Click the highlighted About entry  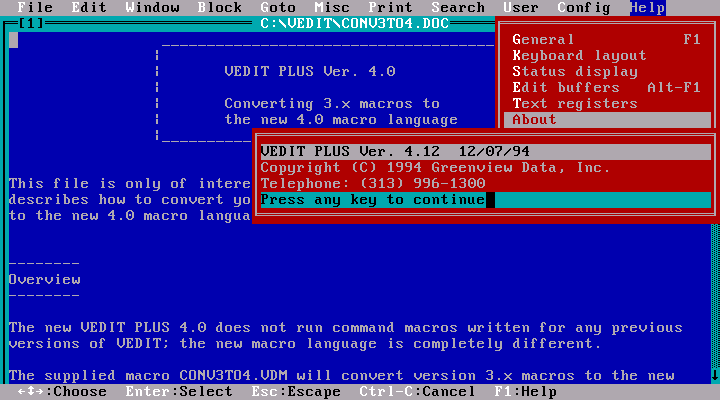[607, 120]
